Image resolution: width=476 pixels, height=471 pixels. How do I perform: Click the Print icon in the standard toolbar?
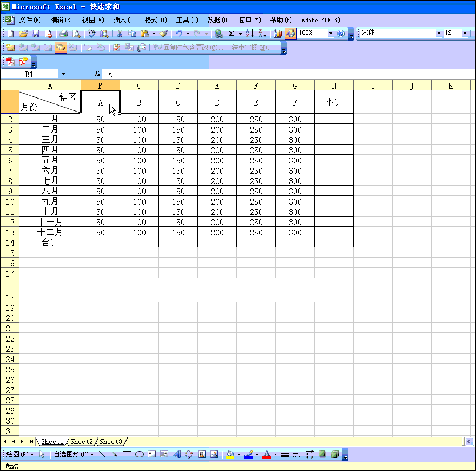coord(63,34)
